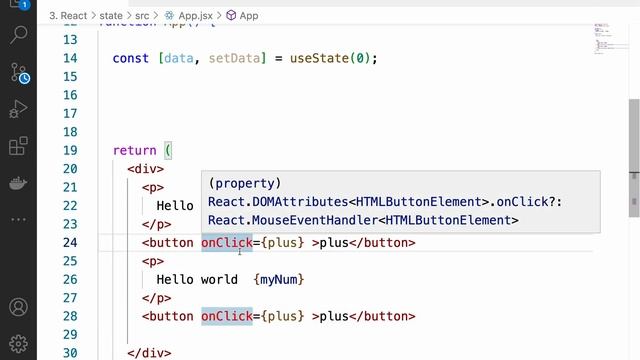Click line number 28 in gutter

[70, 316]
